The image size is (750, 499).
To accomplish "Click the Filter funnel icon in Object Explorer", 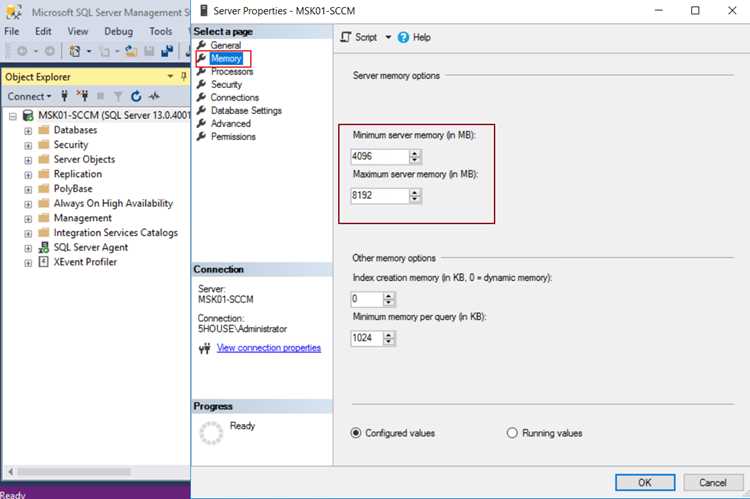I will tap(118, 97).
